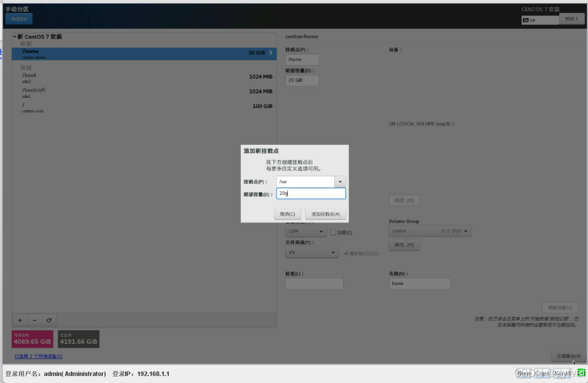This screenshot has height=383, width=588.
Task: Collapse the 新 CentOS 7 安装 tree
Action: point(15,37)
